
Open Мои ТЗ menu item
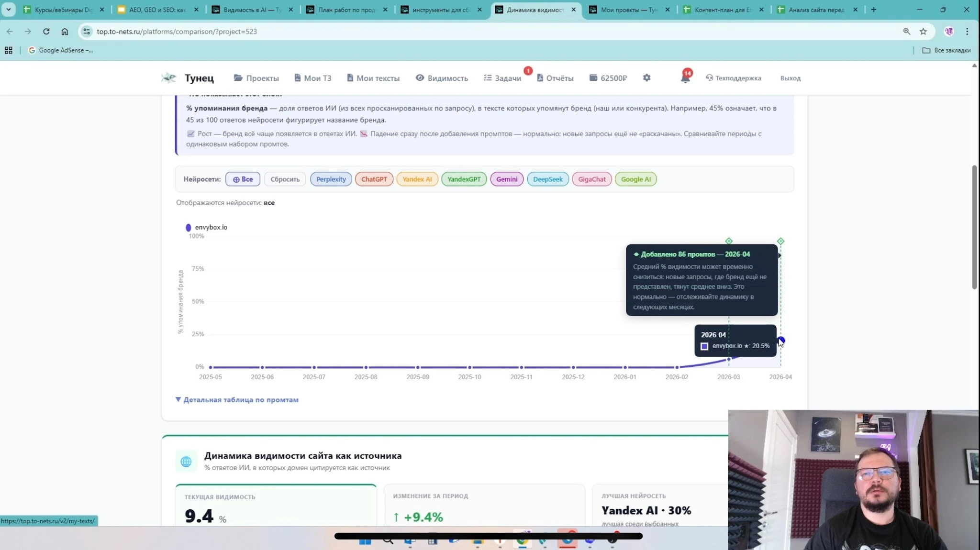click(x=312, y=78)
